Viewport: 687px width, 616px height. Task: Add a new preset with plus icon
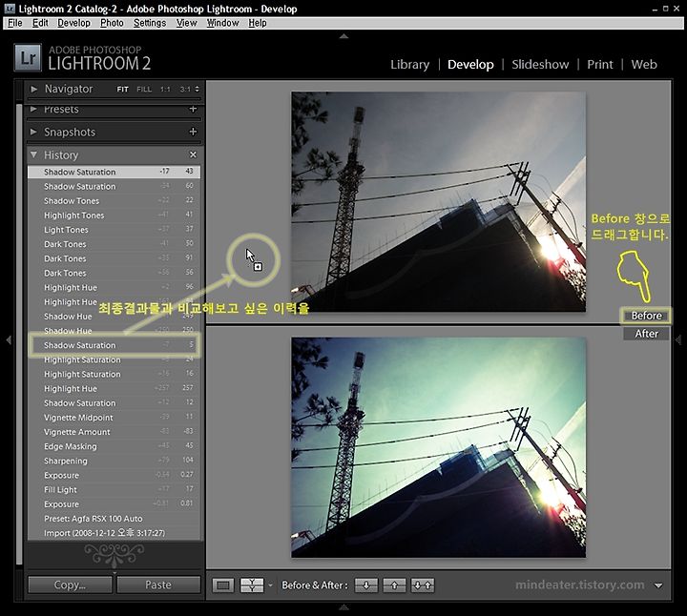(193, 109)
